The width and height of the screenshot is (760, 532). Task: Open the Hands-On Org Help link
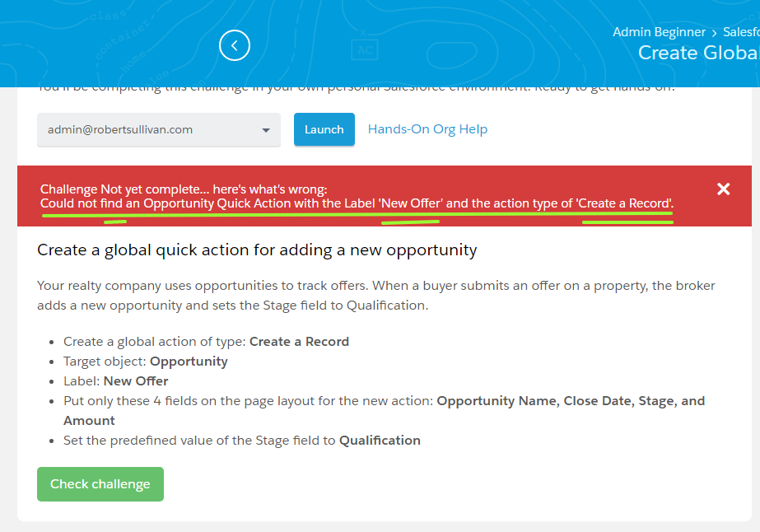[427, 129]
